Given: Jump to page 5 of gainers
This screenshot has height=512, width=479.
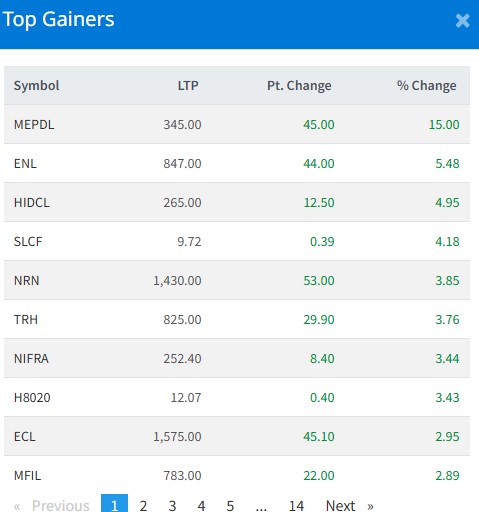Looking at the screenshot, I should click(x=230, y=505).
